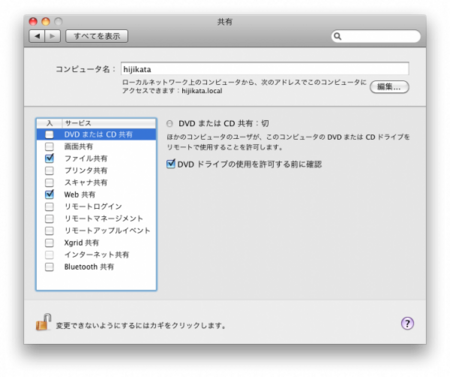Screen dimensions: 450x377
Task: Click the forward arrow in the toolbar
Action: (x=52, y=36)
